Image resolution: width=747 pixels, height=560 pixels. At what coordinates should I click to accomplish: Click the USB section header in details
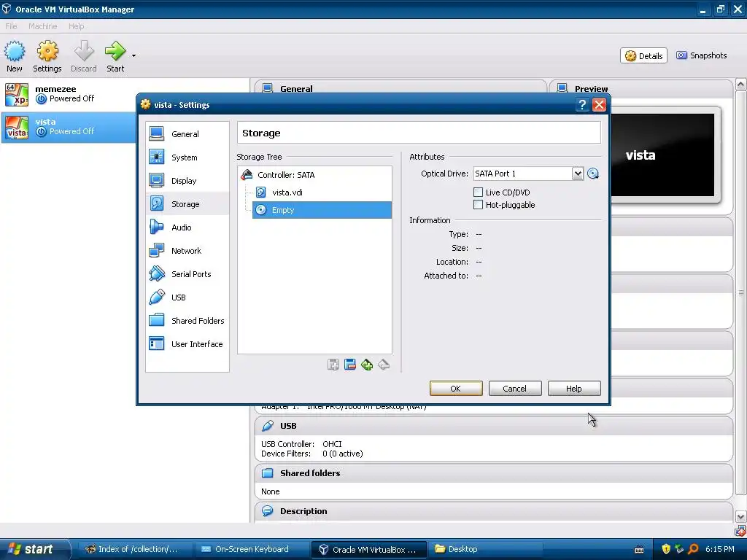[x=494, y=426]
